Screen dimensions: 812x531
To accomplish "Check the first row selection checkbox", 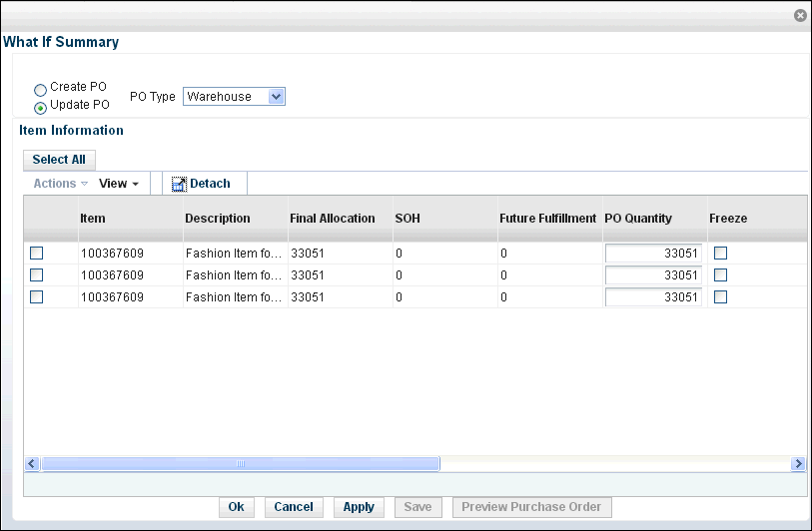I will point(36,254).
